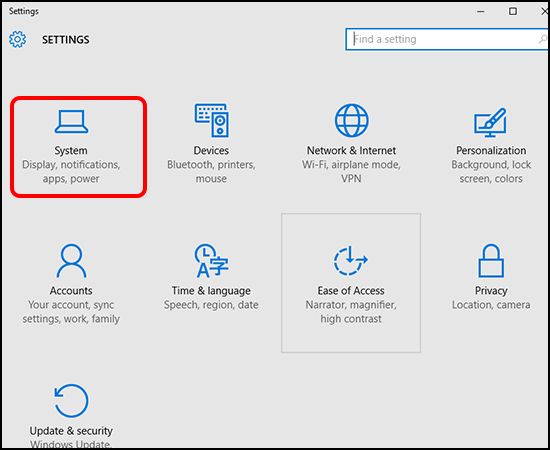Click 'Location, camera' description
This screenshot has height=450, width=550.
(x=491, y=305)
